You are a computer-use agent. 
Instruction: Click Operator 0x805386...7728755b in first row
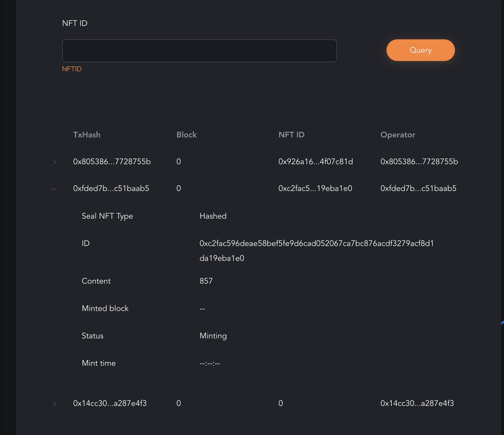tap(419, 162)
